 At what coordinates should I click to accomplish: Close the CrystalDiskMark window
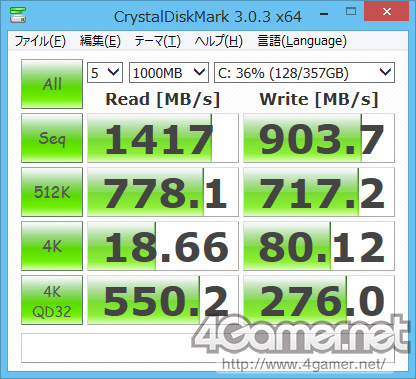[387, 12]
